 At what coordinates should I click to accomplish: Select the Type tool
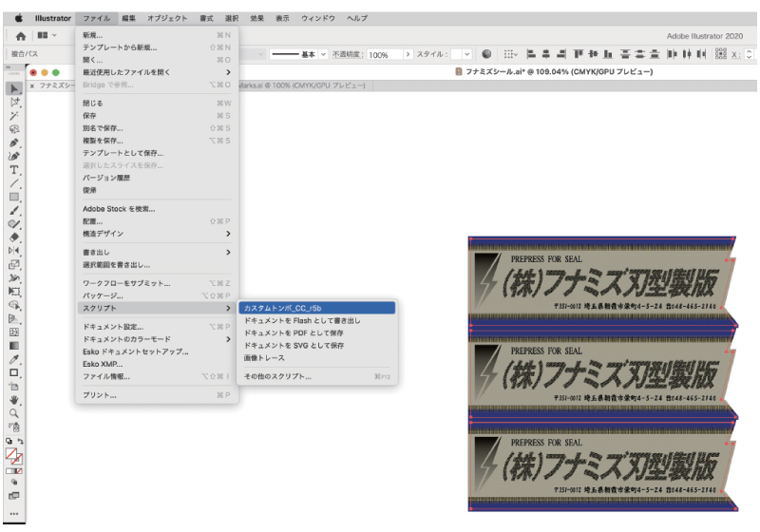click(14, 170)
